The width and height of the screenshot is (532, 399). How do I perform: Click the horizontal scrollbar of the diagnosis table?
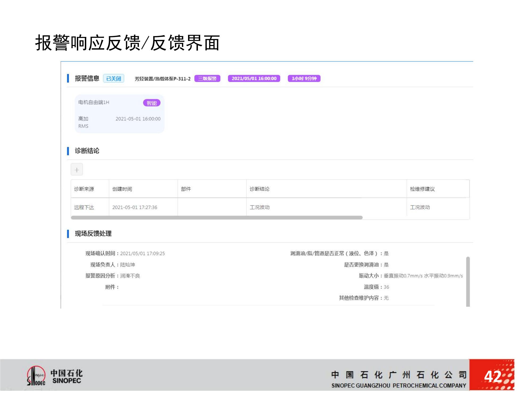pos(217,218)
